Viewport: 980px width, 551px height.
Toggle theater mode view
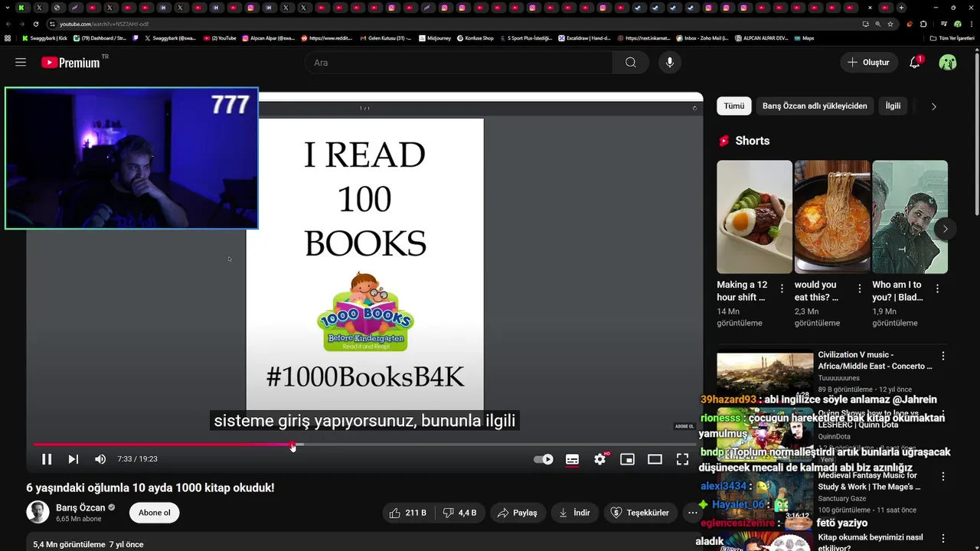point(655,459)
